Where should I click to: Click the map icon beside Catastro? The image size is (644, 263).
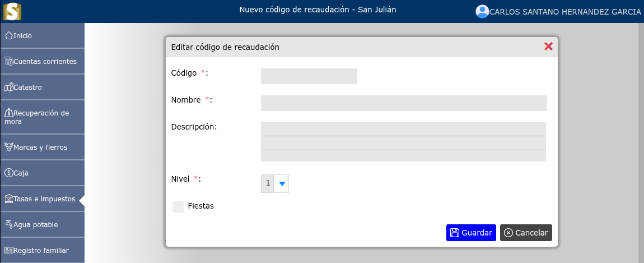click(x=8, y=87)
